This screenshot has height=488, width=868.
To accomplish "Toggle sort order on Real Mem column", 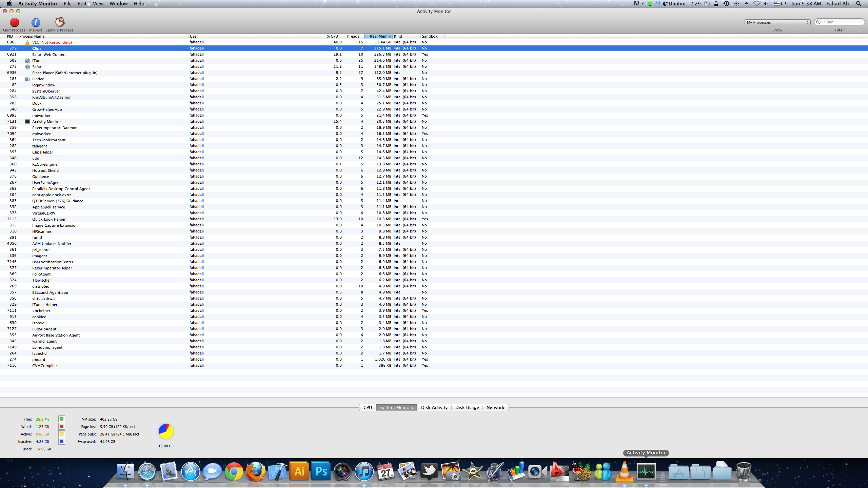I will 378,36.
